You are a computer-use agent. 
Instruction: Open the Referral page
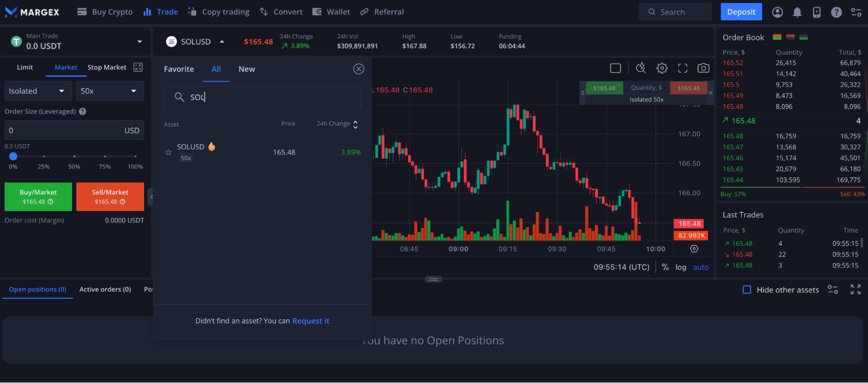click(382, 12)
